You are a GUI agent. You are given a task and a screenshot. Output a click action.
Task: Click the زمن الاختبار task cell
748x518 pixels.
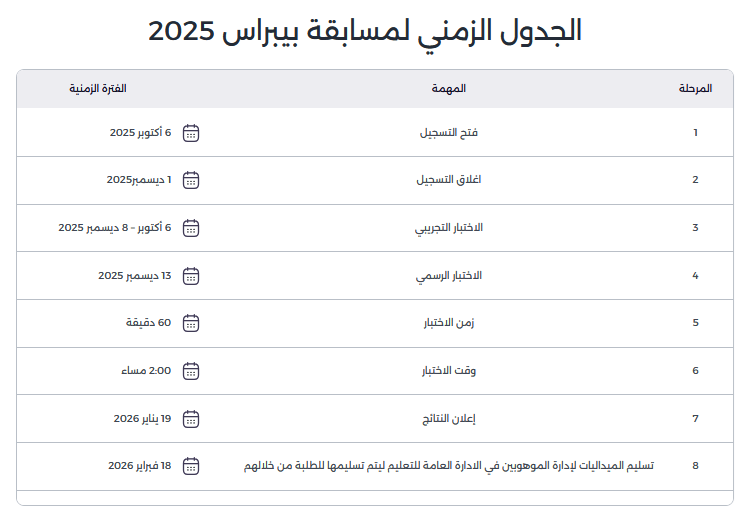coord(449,323)
